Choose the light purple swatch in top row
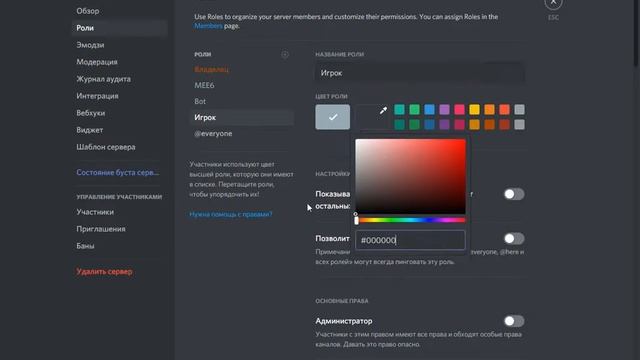This screenshot has width=640, height=360. click(x=444, y=109)
